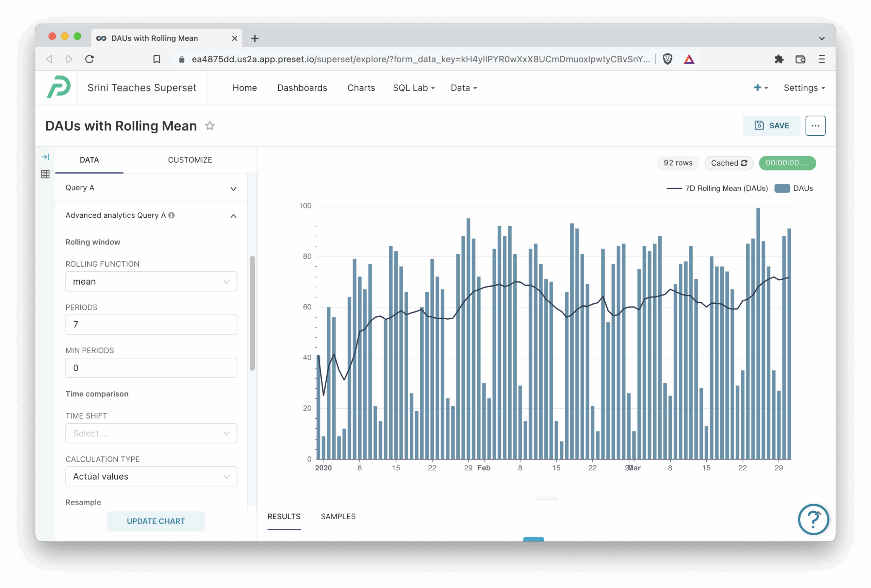Expand the Query A section
Viewport: 871px width, 588px height.
[x=233, y=188]
